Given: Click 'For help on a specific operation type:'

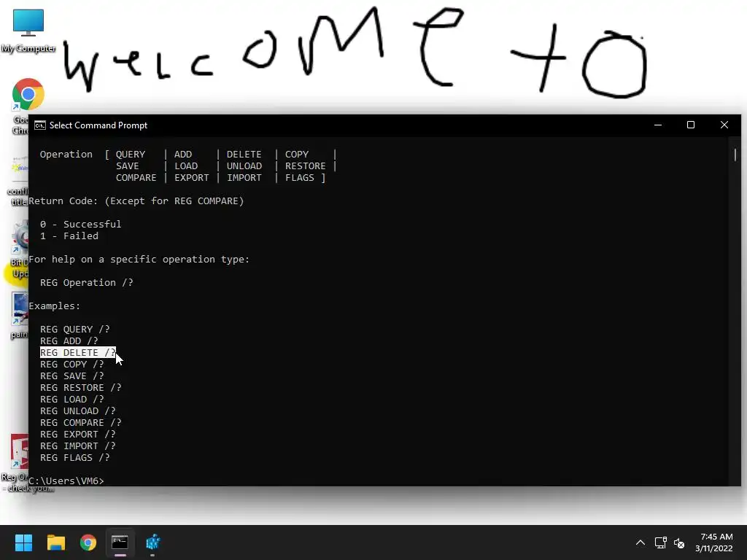Looking at the screenshot, I should click(139, 260).
